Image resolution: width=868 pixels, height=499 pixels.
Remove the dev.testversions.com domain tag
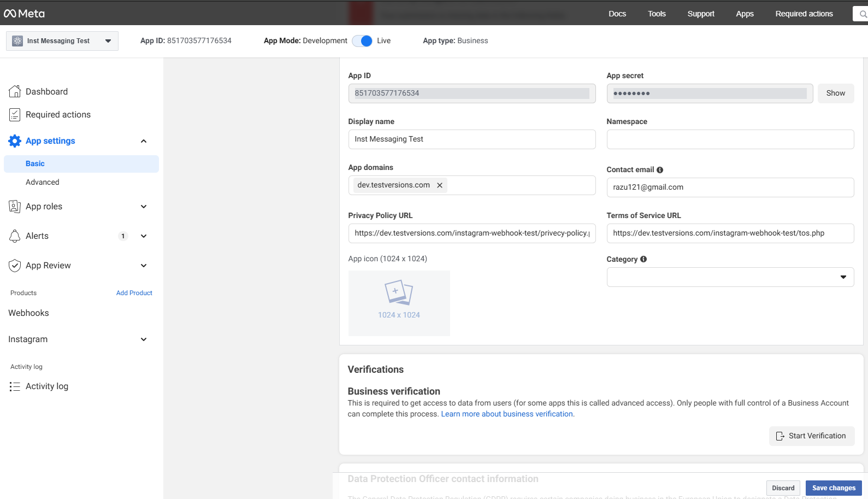(440, 185)
